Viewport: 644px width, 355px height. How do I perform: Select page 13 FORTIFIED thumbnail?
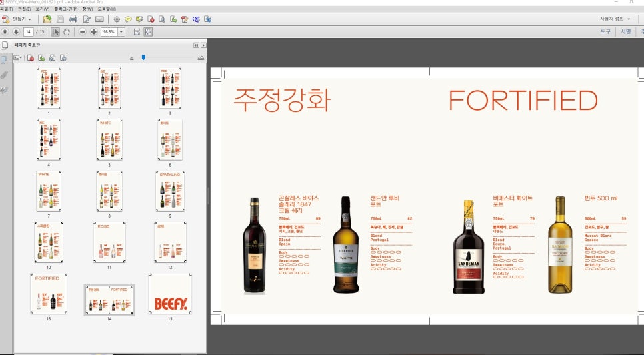[x=49, y=294]
